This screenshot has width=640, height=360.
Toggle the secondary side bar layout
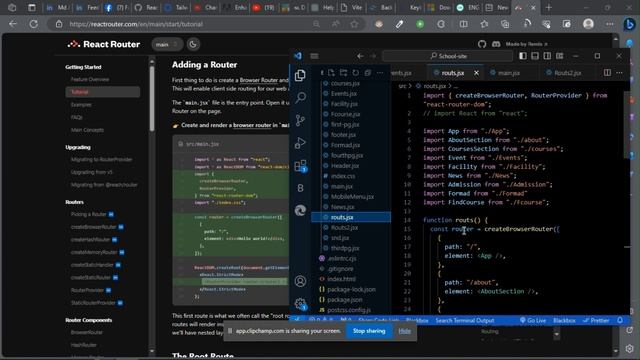[x=547, y=56]
